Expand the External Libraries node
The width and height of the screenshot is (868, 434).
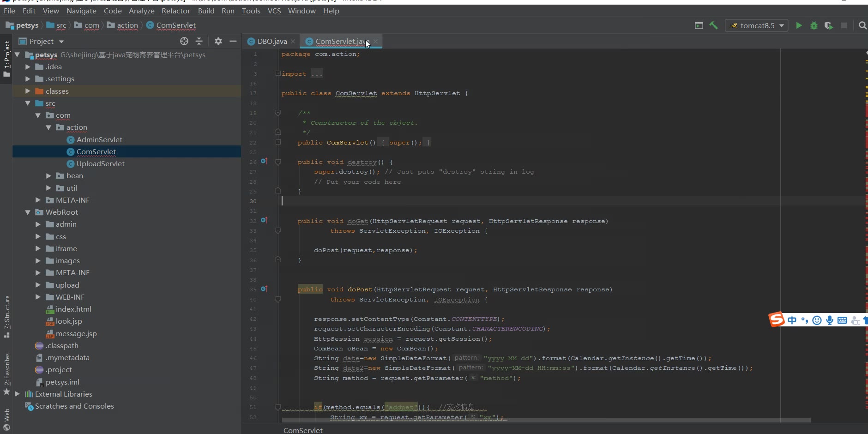[18, 394]
